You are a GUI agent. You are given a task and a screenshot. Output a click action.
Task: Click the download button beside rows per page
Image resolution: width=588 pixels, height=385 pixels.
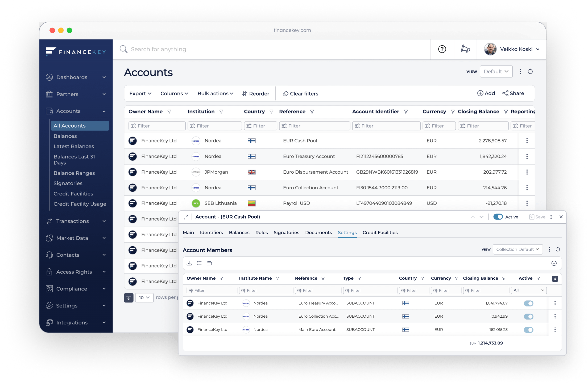pos(129,298)
